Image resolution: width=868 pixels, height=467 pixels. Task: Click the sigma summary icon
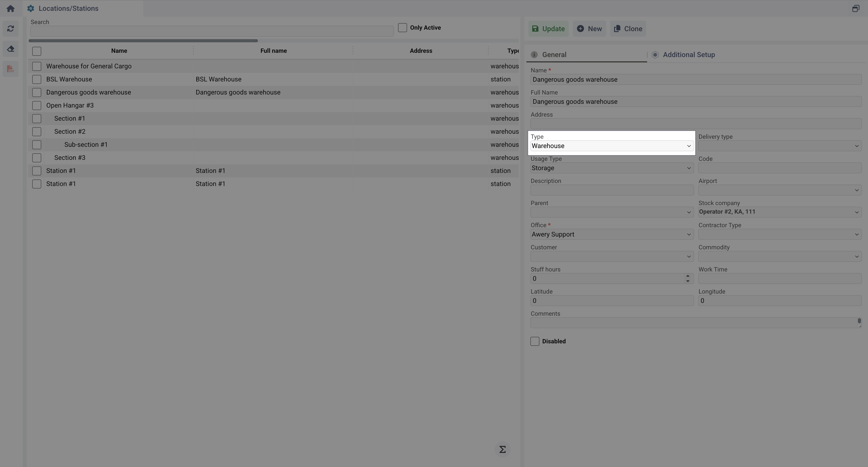tap(502, 449)
